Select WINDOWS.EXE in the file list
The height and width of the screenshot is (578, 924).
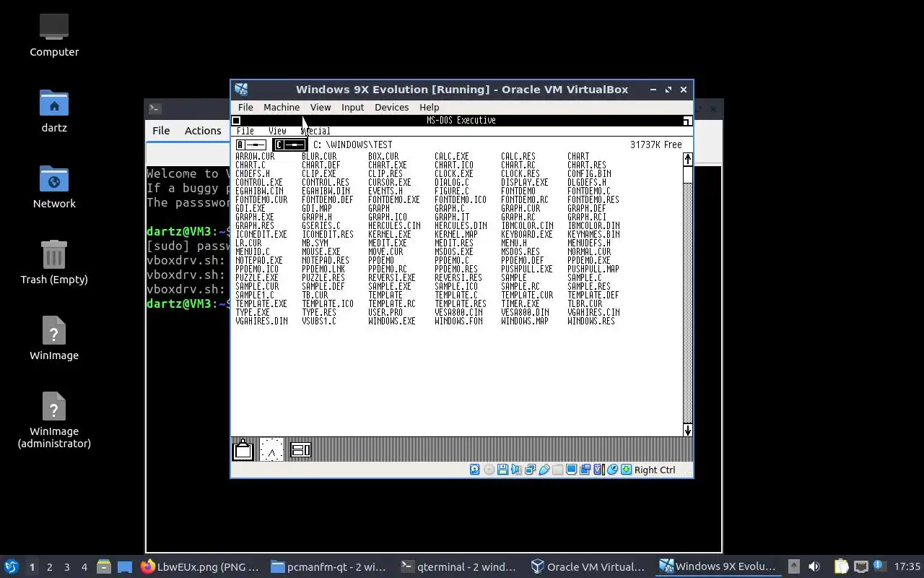(x=391, y=321)
